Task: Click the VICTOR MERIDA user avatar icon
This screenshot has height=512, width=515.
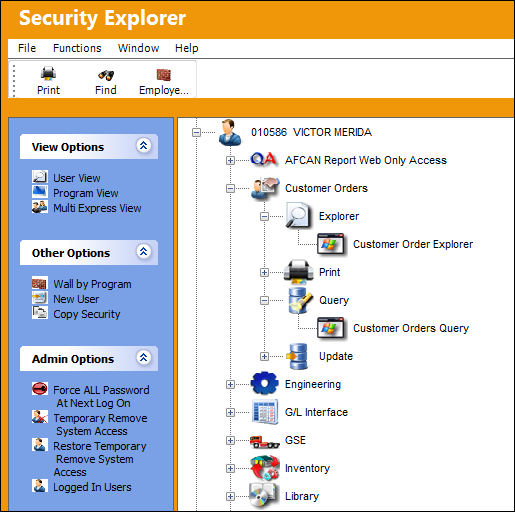Action: click(x=230, y=132)
